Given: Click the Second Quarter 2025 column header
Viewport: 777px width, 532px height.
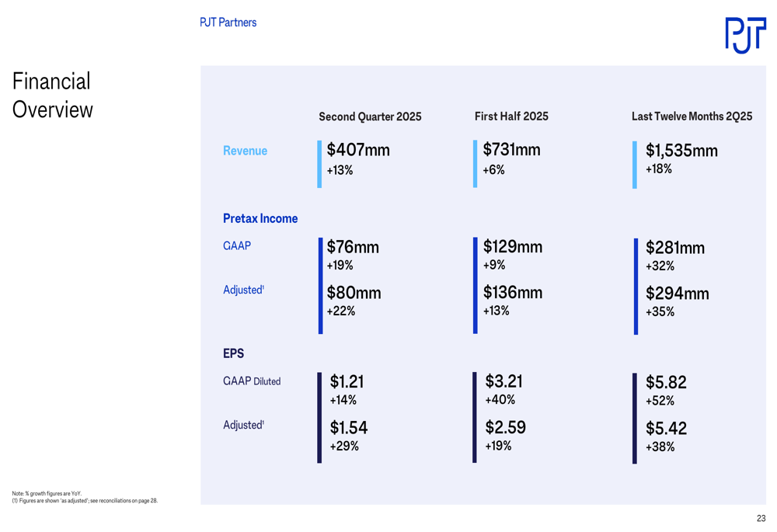Looking at the screenshot, I should click(370, 116).
